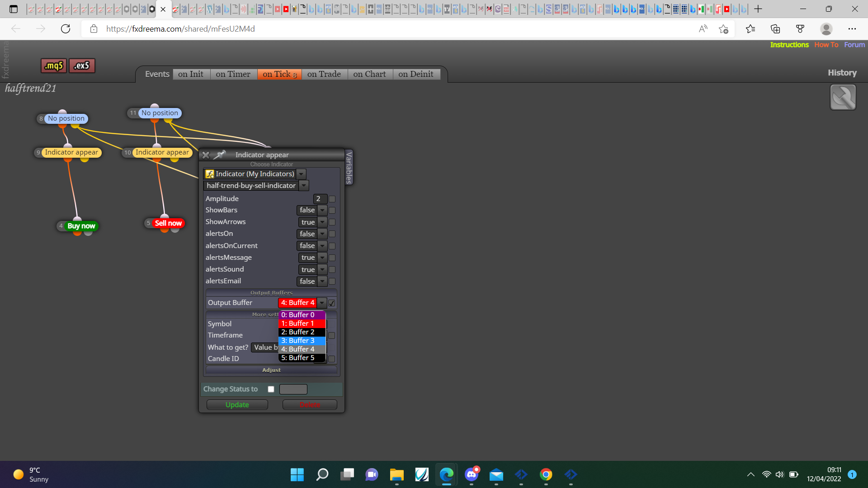The width and height of the screenshot is (868, 488).
Task: Open alertsMessage true dropdown
Action: [x=322, y=258]
